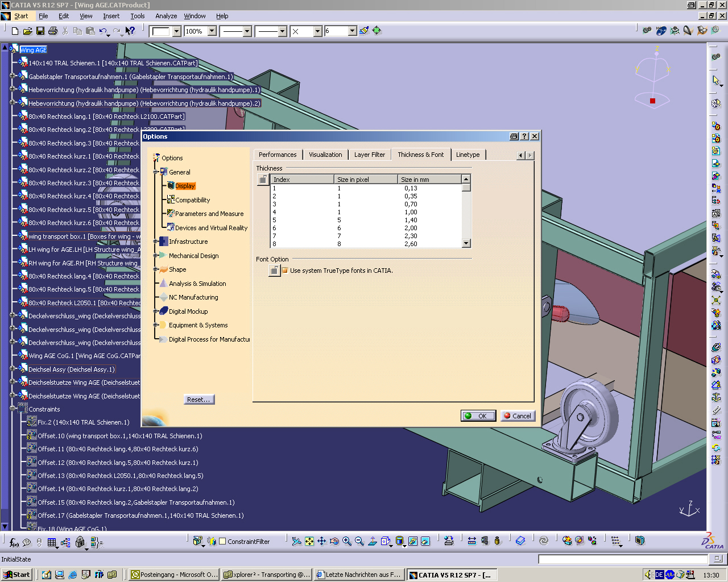Viewport: 728px width, 582px height.
Task: Click the Select arrow tool in right toolbar
Action: click(716, 80)
